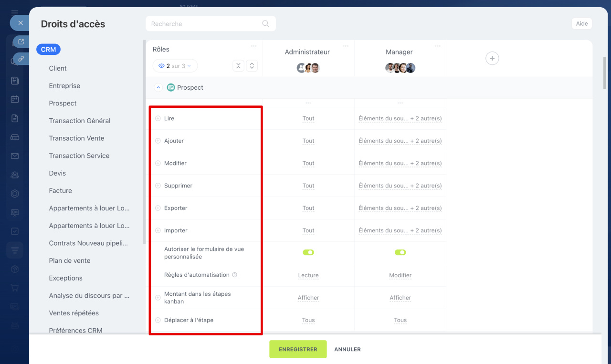Viewport: 611px width, 364px height.
Task: Click the ENREGISTRER button
Action: (x=298, y=349)
